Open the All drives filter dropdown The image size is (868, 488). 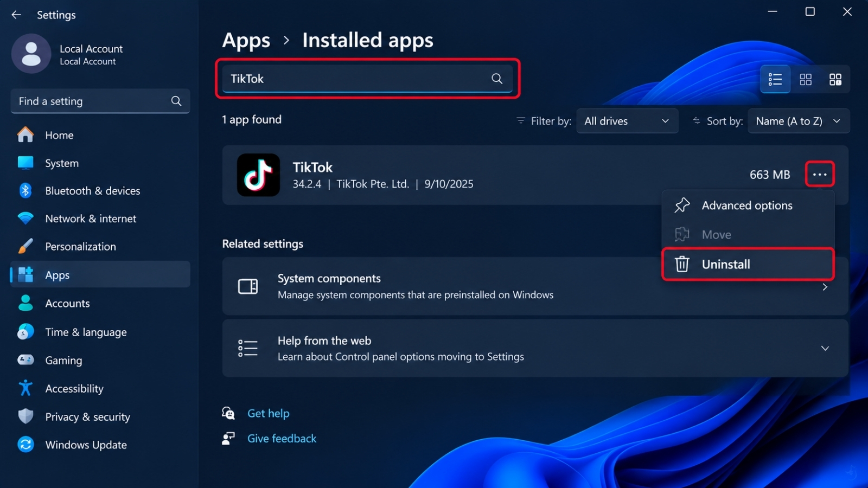pos(627,121)
